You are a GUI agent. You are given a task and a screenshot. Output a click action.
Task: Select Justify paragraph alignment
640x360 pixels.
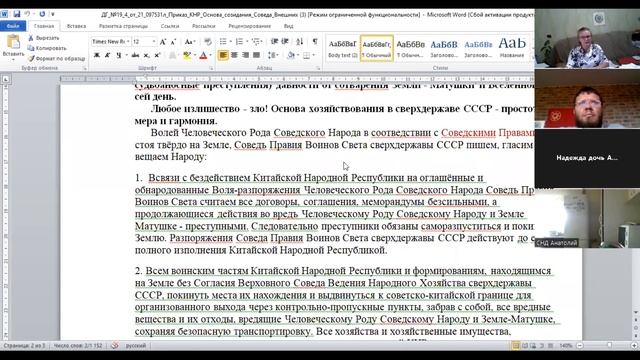click(256, 55)
